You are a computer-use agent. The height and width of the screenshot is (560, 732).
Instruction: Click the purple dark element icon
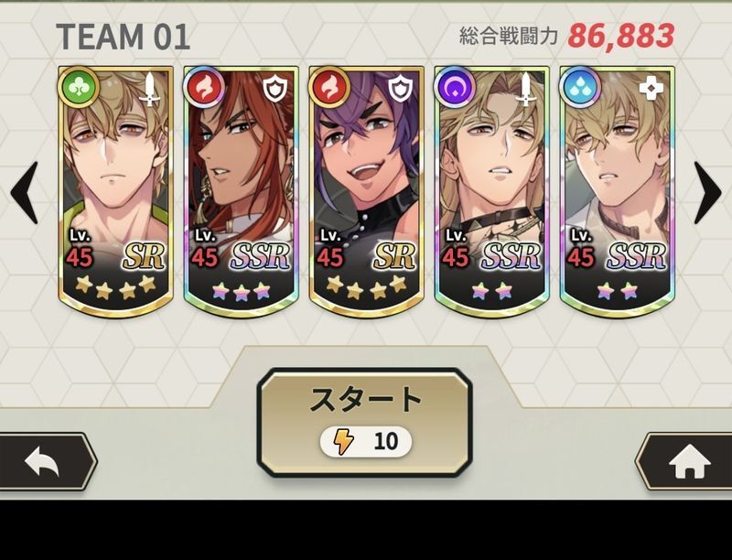point(455,87)
